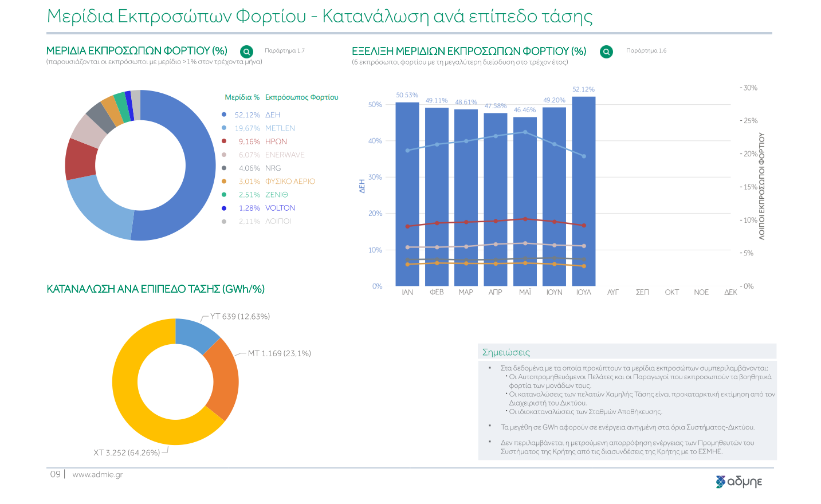Select the ΦΕΒ bar in the bar chart
The width and height of the screenshot is (821, 504).
[437, 197]
